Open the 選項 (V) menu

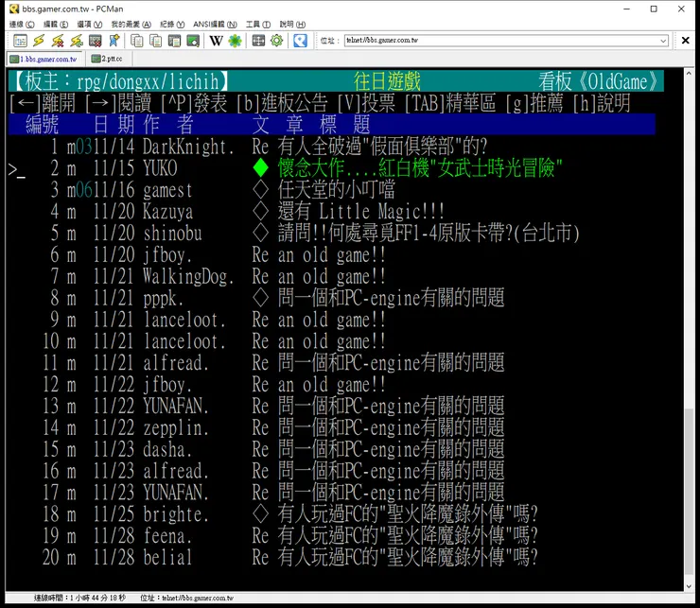coord(89,24)
